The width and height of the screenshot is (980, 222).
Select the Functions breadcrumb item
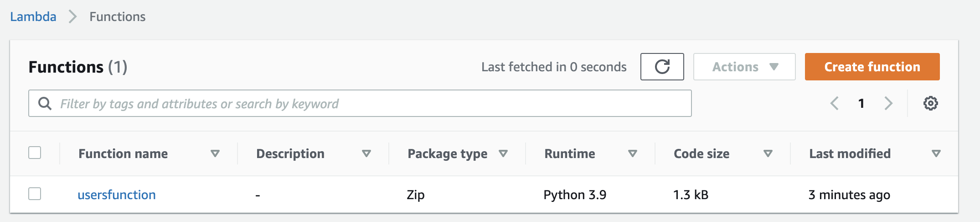pos(118,17)
